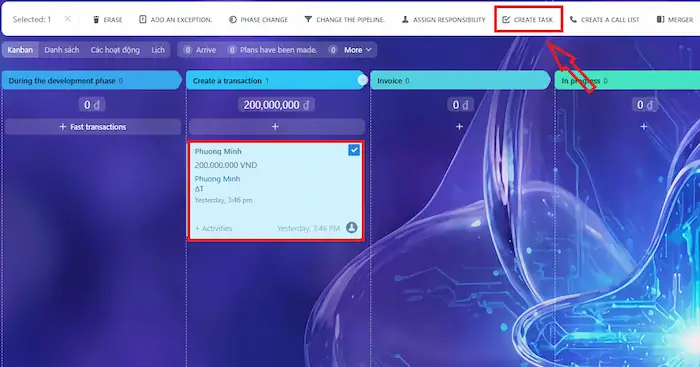Image resolution: width=700 pixels, height=367 pixels.
Task: Click the 200.000.000 VND amount on the card
Action: click(226, 165)
